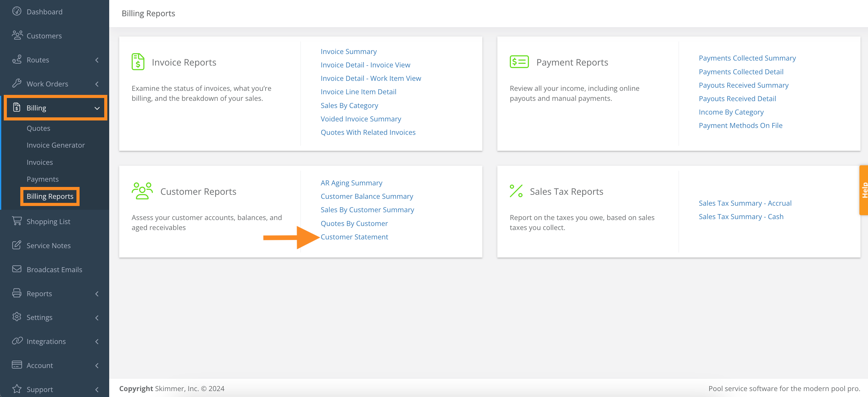Expand the Work Orders chevron
The width and height of the screenshot is (868, 397).
tap(97, 84)
